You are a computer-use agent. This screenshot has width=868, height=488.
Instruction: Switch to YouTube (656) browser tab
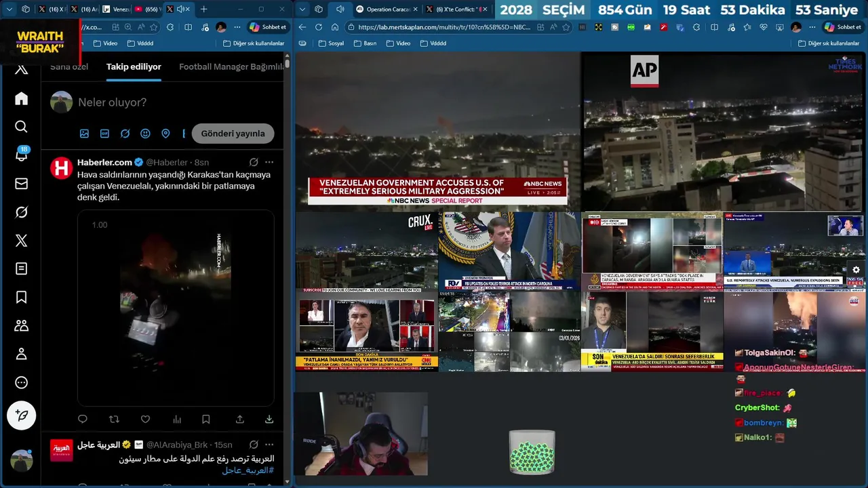point(146,9)
